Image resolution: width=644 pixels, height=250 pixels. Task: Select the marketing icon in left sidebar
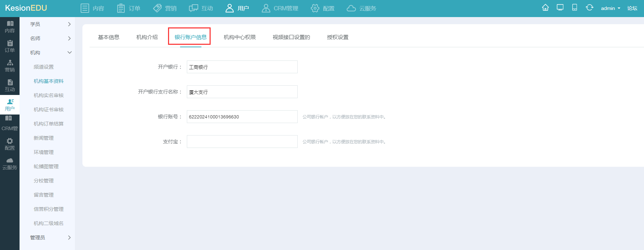coord(10,63)
